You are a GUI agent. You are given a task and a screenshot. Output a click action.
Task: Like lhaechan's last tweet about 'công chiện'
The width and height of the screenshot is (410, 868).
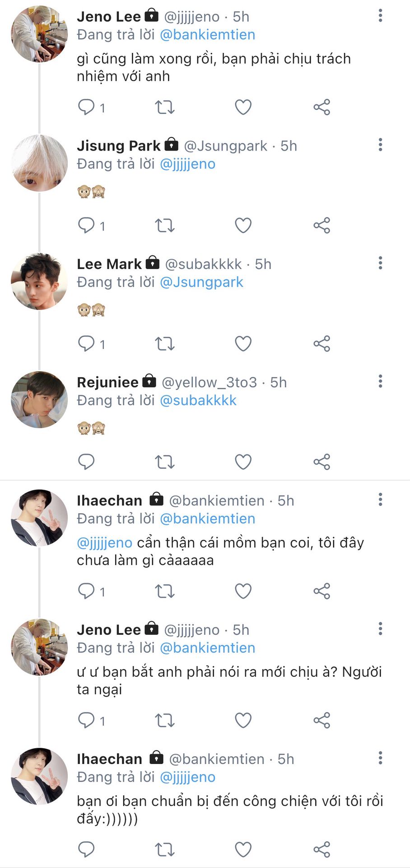click(243, 849)
